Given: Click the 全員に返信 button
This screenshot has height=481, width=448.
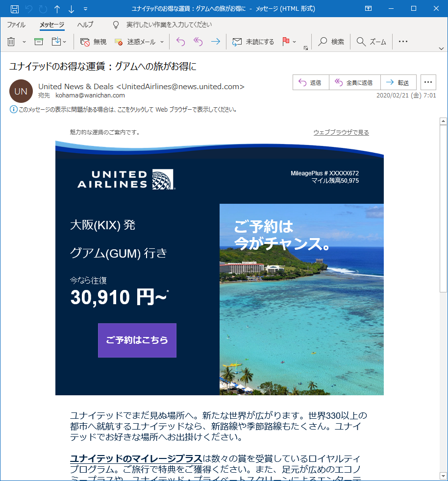Looking at the screenshot, I should (x=355, y=82).
